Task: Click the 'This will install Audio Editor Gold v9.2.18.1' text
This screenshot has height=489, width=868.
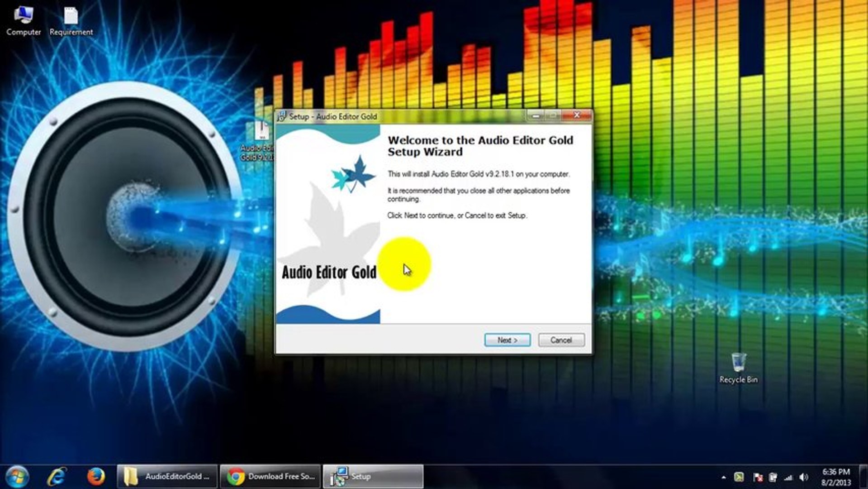Action: [479, 174]
